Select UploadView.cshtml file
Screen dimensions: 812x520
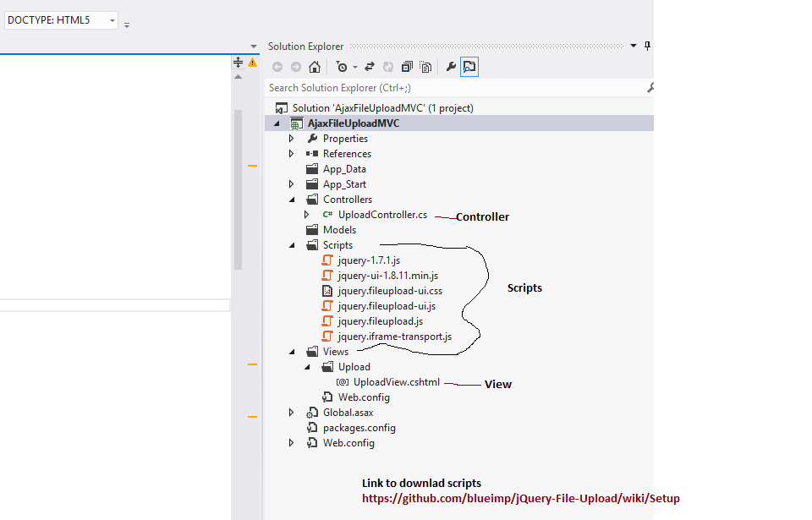tap(396, 382)
